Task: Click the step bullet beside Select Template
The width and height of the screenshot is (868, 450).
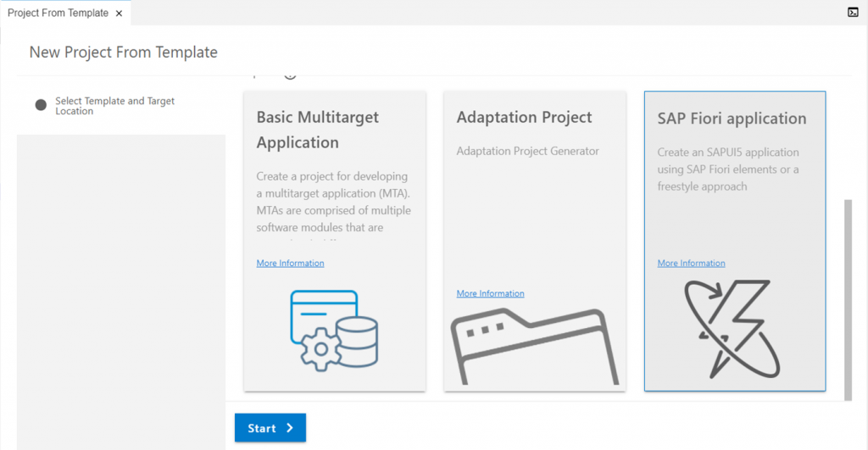Action: tap(41, 105)
